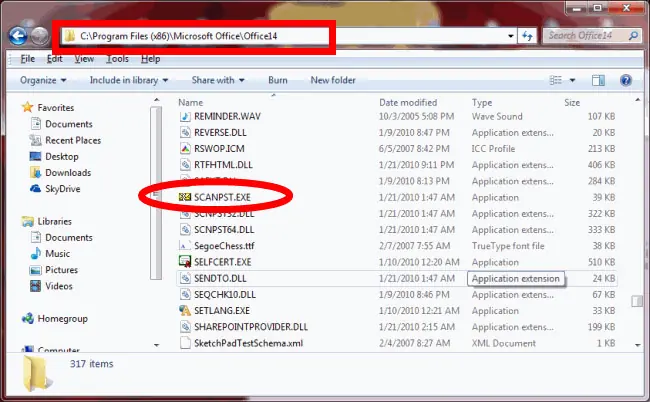Open the Tools menu

click(117, 59)
